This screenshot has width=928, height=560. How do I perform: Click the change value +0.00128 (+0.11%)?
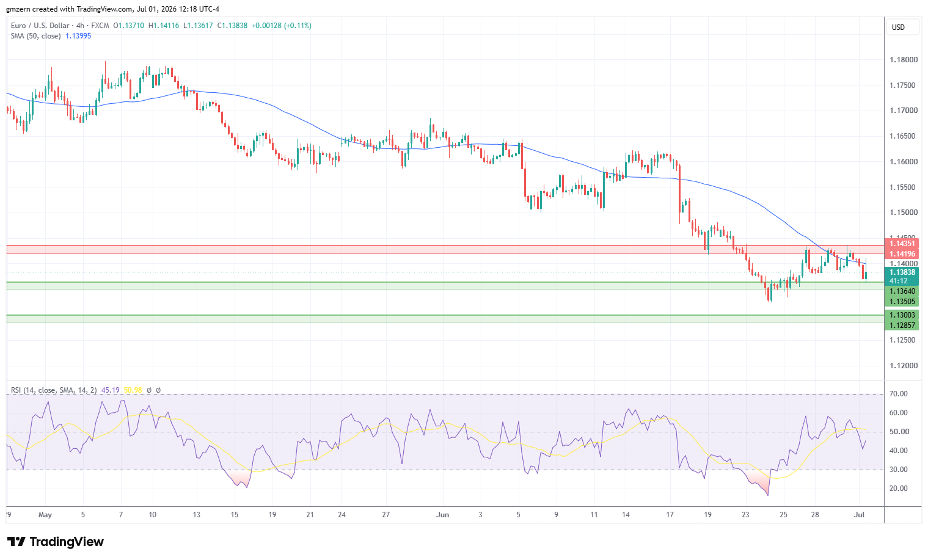pos(282,26)
